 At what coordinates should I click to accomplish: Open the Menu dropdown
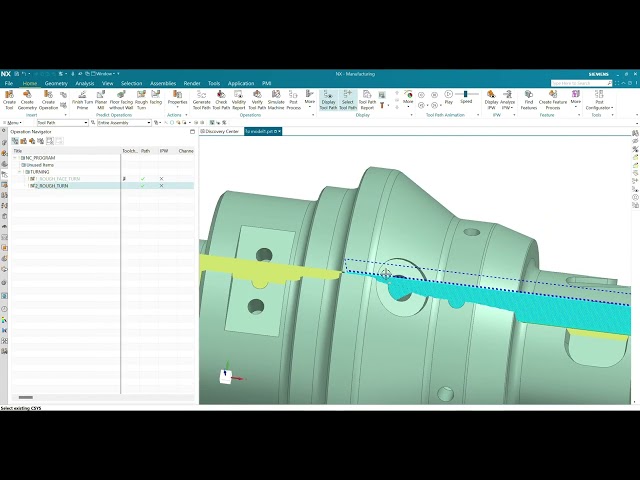click(x=14, y=122)
